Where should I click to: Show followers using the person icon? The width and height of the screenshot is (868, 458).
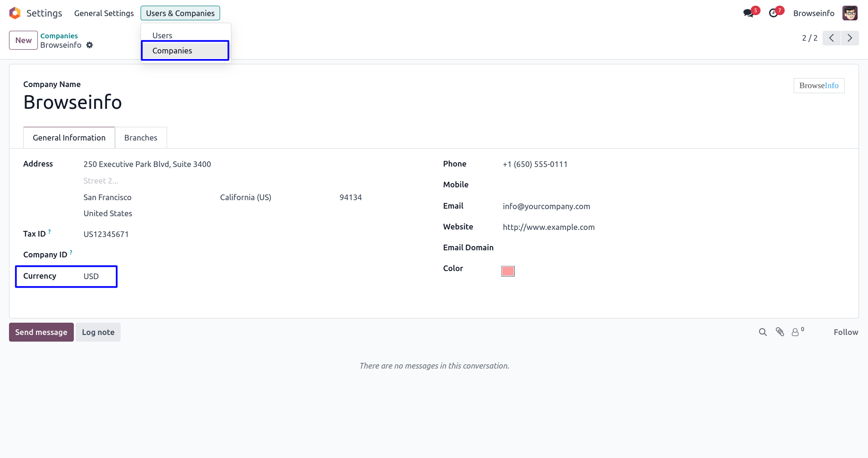tap(796, 332)
